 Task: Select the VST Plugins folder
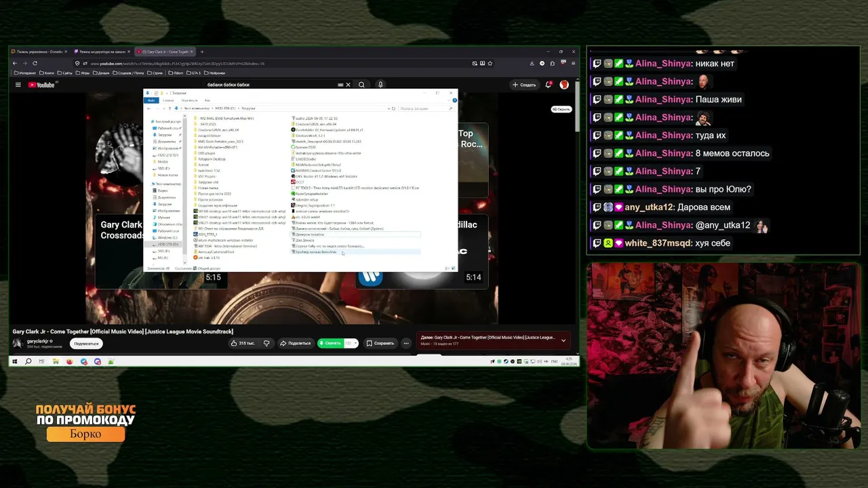click(204, 176)
